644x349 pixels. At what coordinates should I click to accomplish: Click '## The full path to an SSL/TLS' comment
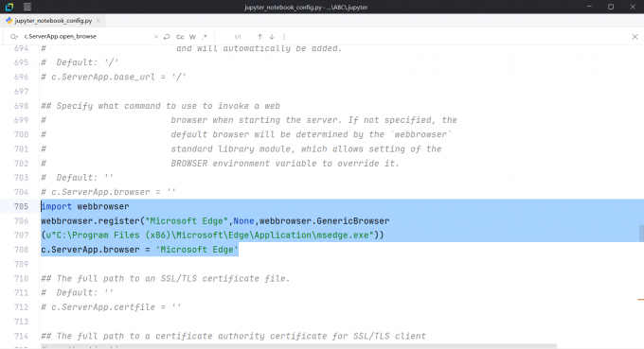click(x=165, y=278)
